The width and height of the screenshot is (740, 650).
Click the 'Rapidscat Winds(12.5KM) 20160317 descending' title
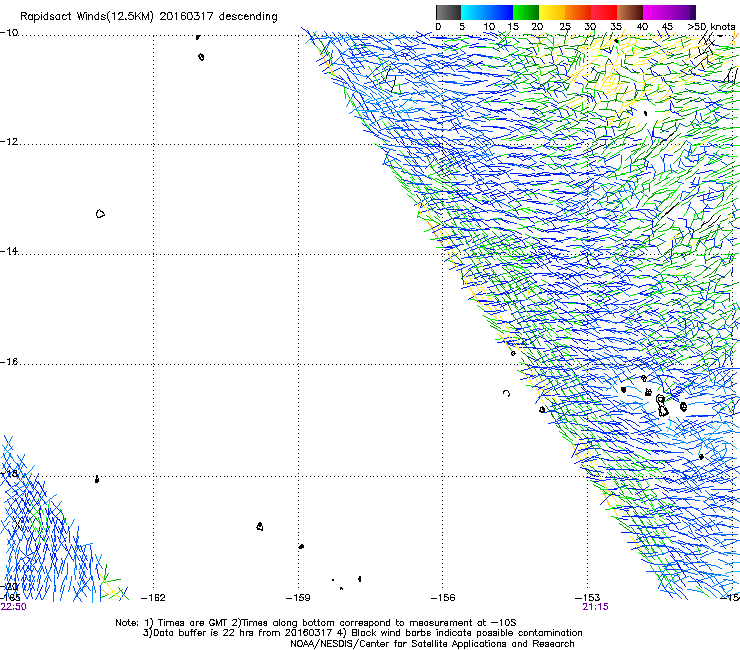(149, 17)
